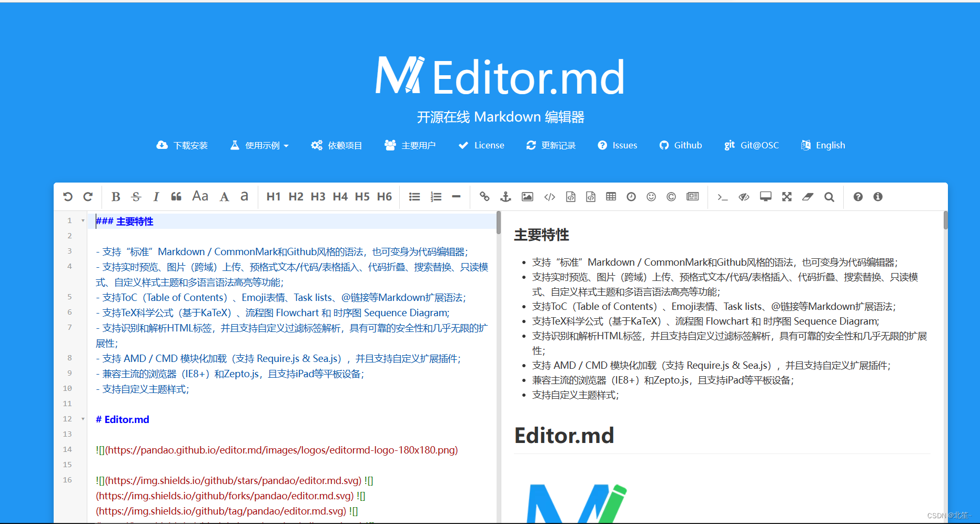Open 更新记录 changelog menu item

(x=551, y=145)
